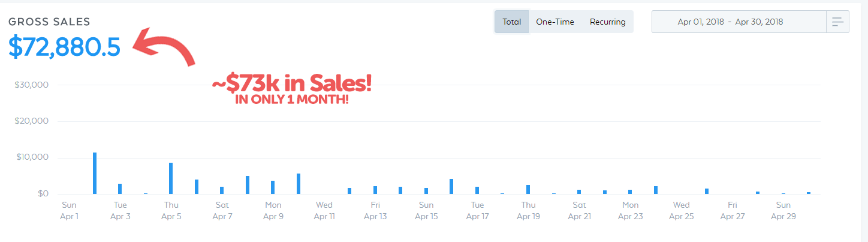Click the Apr 10 sales bar
This screenshot has height=242, width=868.
[299, 184]
